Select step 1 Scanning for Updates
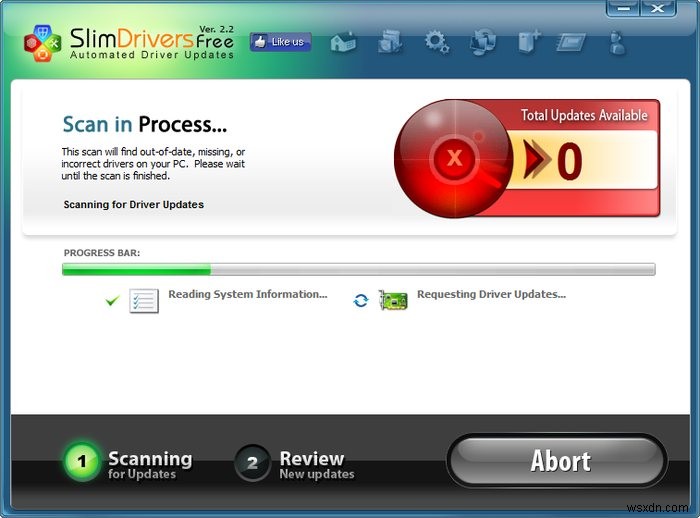700x518 pixels. (x=129, y=463)
